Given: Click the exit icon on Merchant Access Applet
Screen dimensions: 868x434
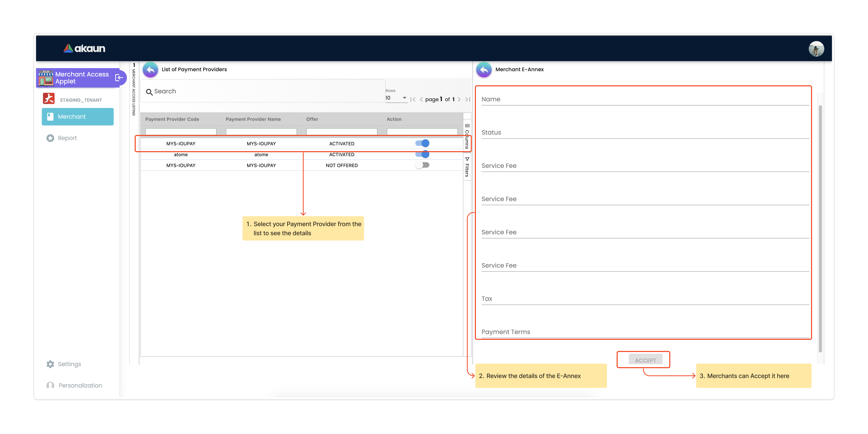Looking at the screenshot, I should (x=119, y=78).
